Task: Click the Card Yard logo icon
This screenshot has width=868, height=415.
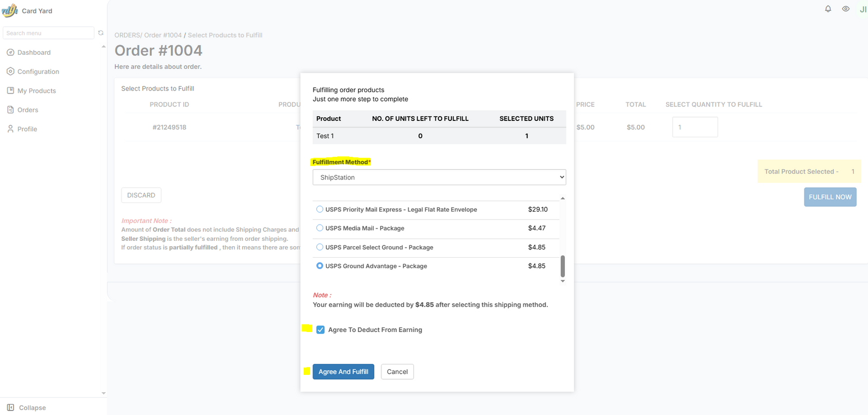Action: (x=10, y=11)
